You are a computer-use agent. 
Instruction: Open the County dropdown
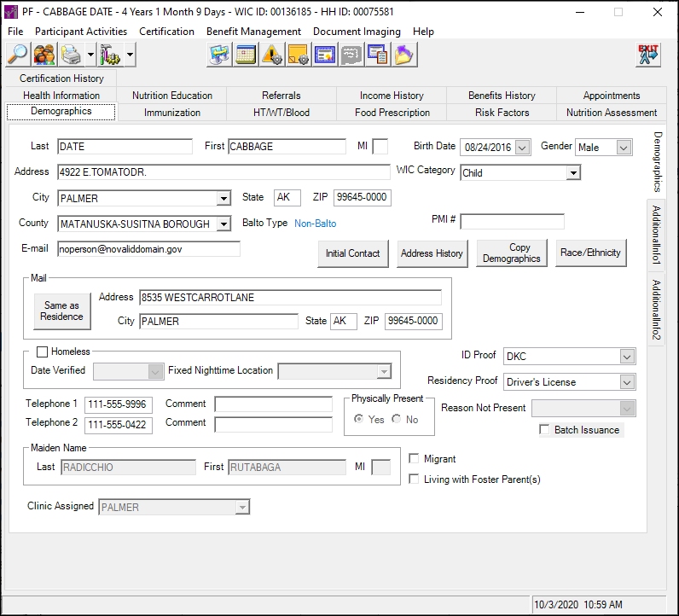pyautogui.click(x=223, y=224)
